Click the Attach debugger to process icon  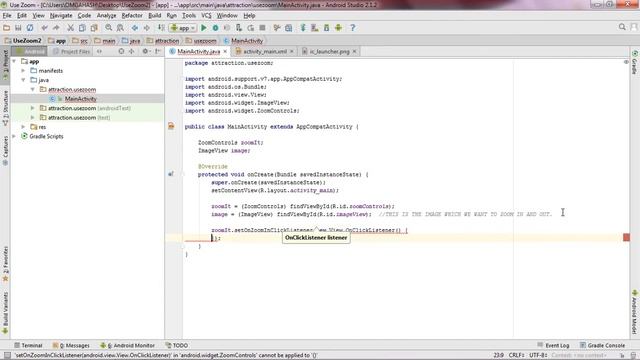point(239,28)
